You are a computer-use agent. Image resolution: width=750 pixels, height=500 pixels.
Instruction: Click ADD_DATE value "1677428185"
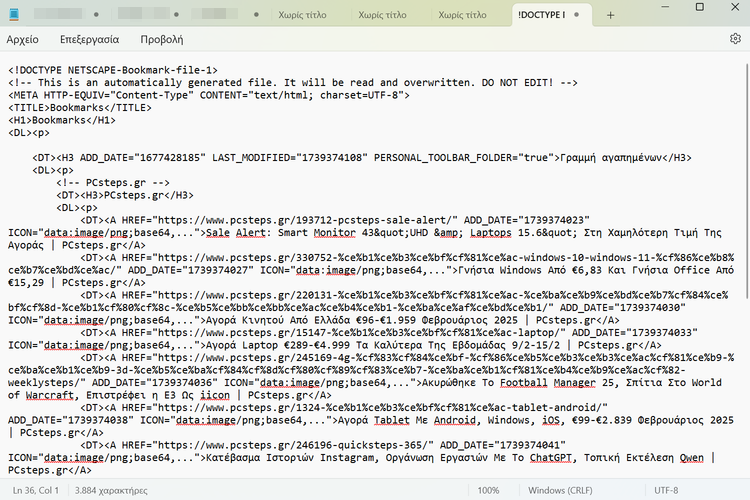coord(170,158)
